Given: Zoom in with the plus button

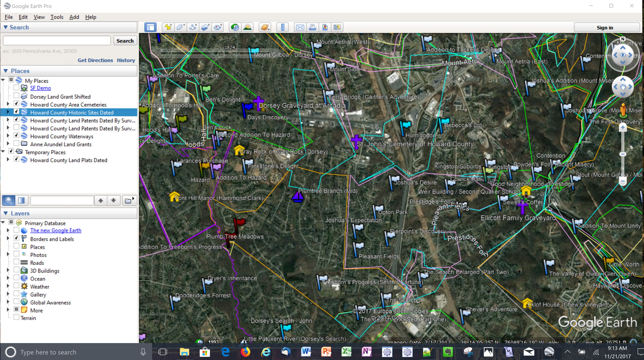Looking at the screenshot, I should (623, 127).
